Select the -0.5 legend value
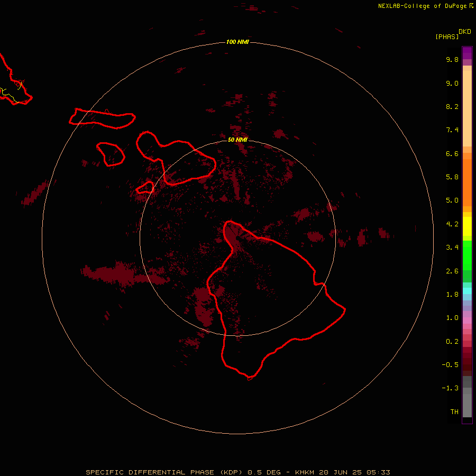The width and height of the screenshot is (476, 476). pyautogui.click(x=450, y=365)
